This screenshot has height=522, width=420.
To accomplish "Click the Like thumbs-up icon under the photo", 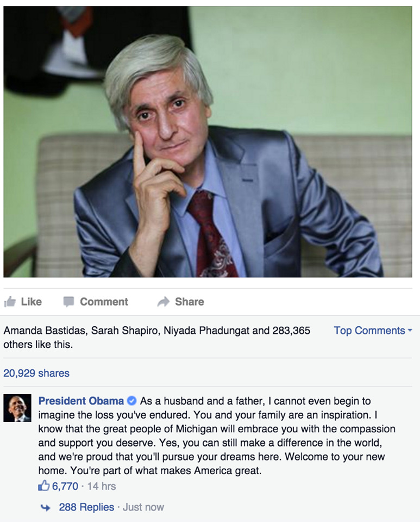I will point(10,302).
